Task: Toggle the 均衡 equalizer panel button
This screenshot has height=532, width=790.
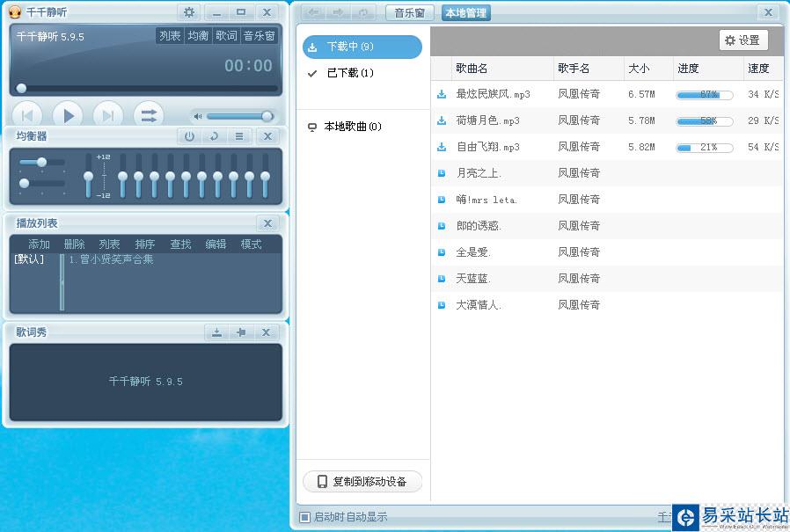Action: point(198,36)
